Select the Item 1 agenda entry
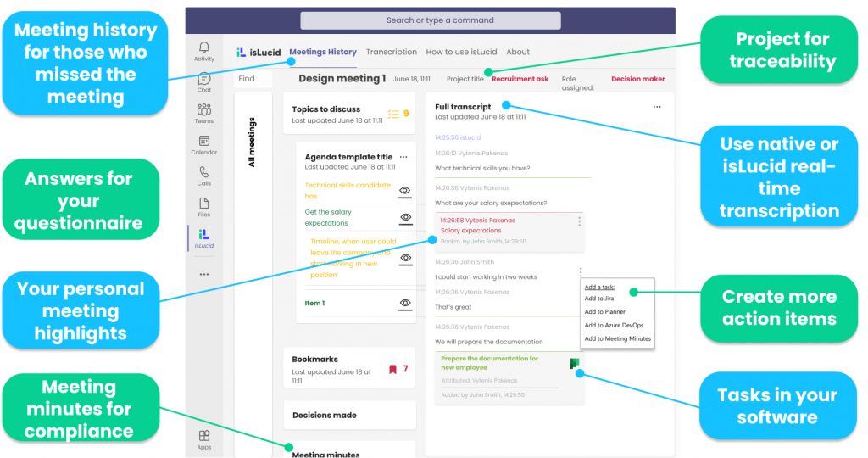 tap(314, 304)
